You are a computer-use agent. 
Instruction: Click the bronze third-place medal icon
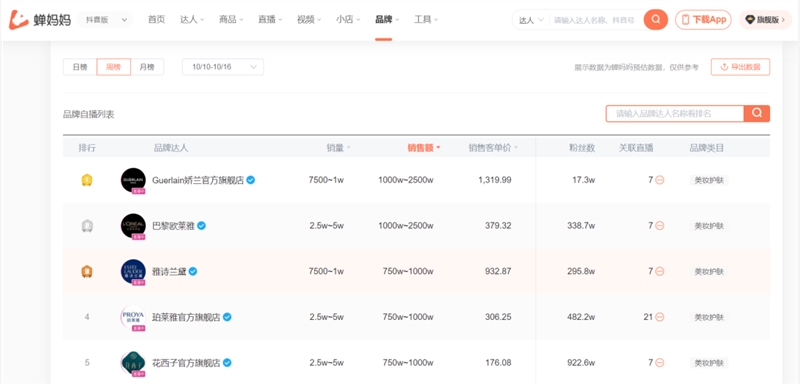point(87,271)
